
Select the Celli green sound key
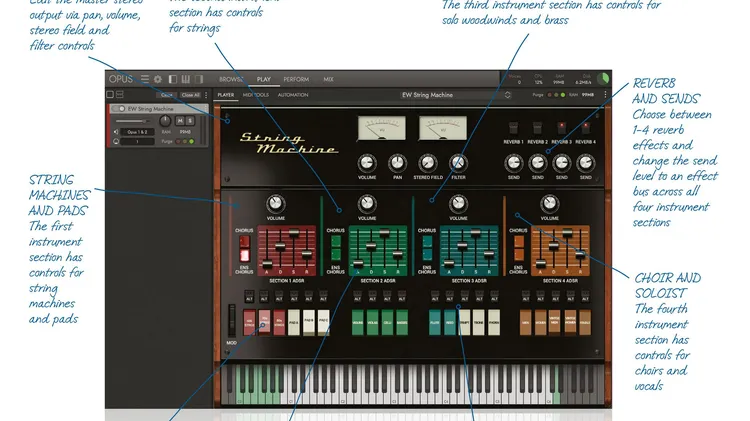[387, 322]
